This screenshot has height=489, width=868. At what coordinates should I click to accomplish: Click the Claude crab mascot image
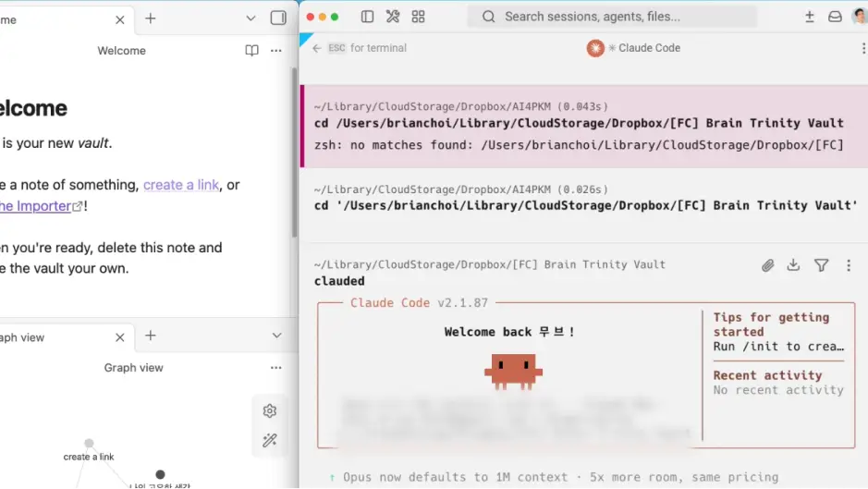click(513, 372)
